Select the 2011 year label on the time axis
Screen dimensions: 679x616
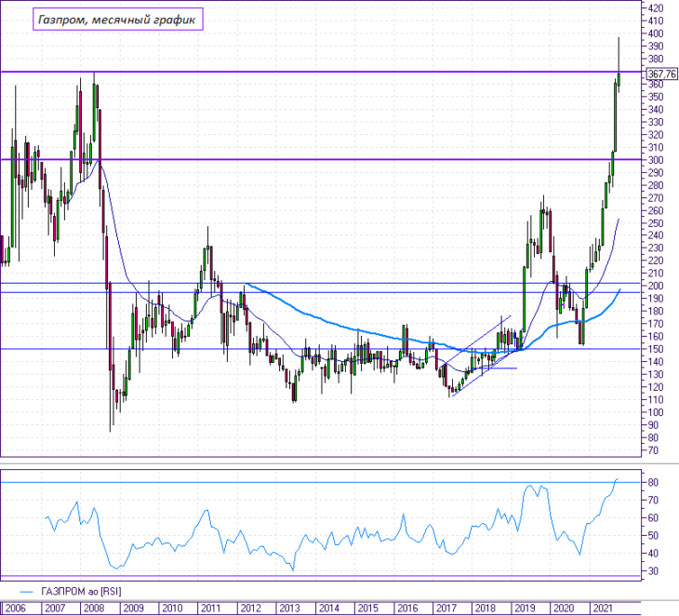(211, 609)
